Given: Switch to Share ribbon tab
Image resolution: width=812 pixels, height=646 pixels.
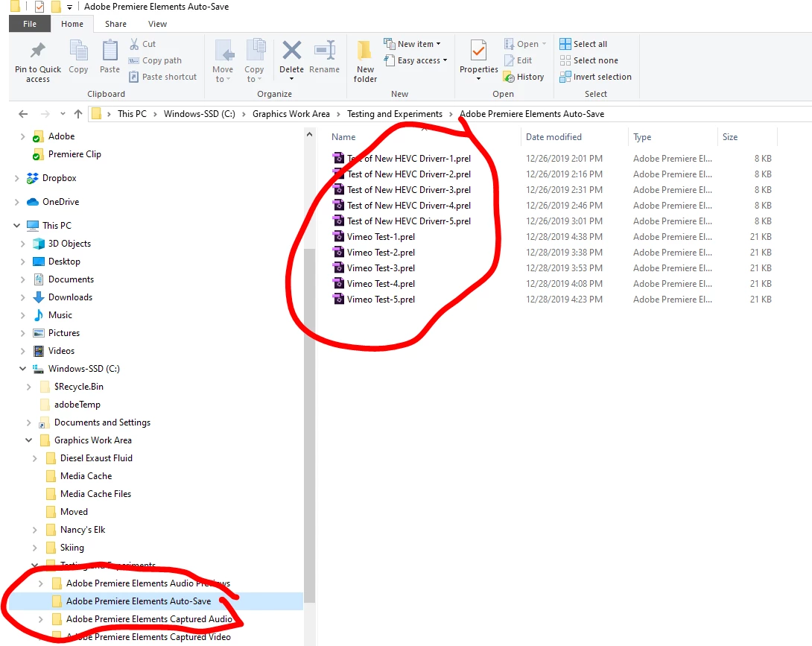Looking at the screenshot, I should pyautogui.click(x=115, y=24).
